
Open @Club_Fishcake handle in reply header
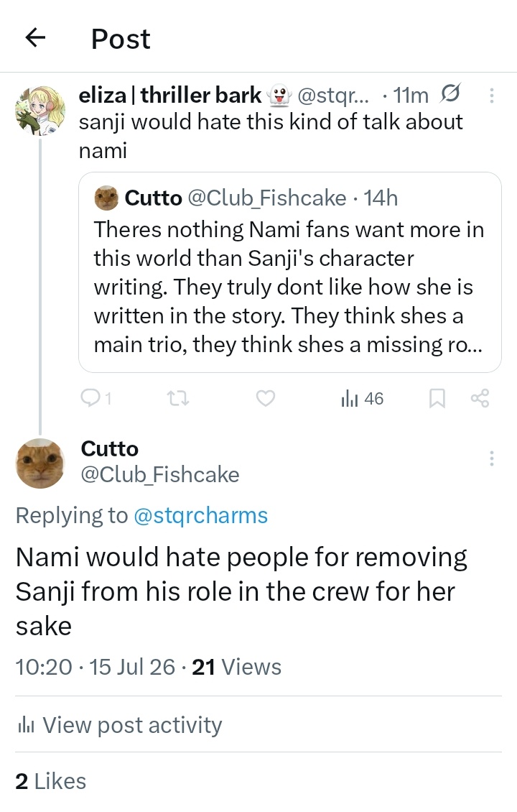160,474
